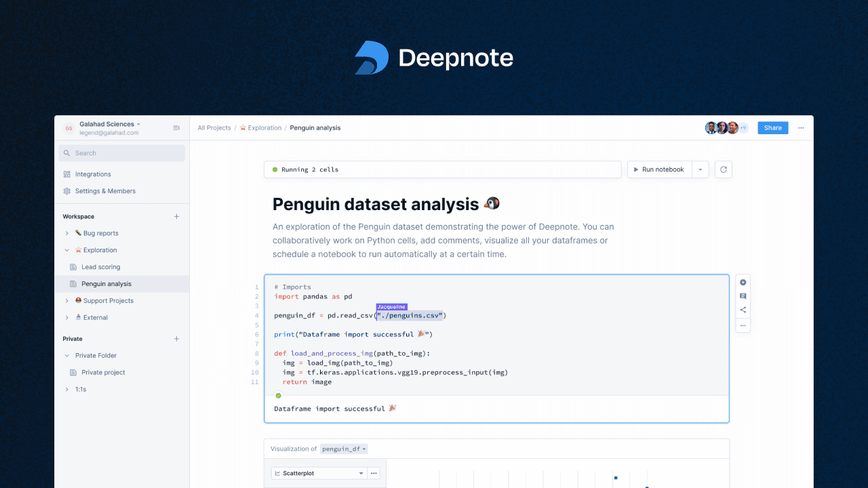Open the visualization block options menu
868x488 pixels.
click(x=374, y=472)
